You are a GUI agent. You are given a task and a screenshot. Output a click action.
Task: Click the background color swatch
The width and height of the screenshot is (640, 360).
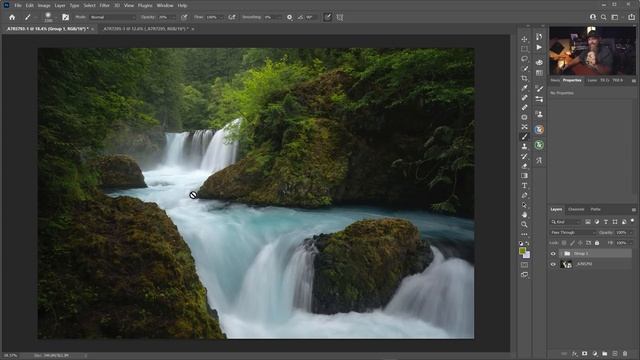pyautogui.click(x=527, y=255)
